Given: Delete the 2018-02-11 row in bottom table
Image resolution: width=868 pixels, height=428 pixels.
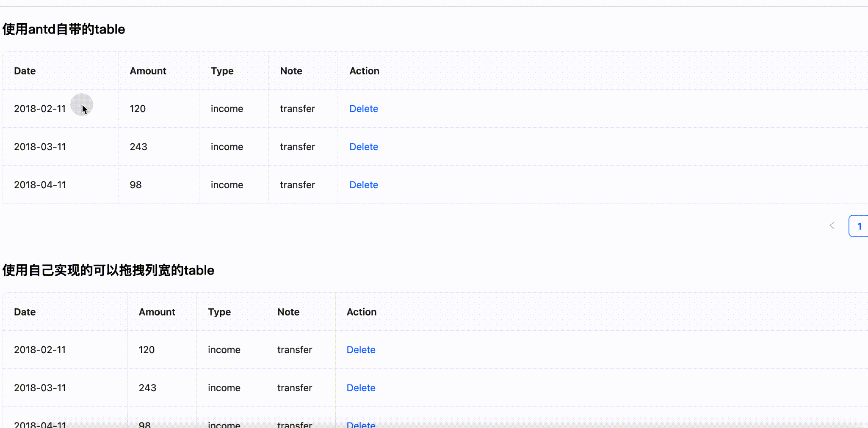Looking at the screenshot, I should coord(361,350).
